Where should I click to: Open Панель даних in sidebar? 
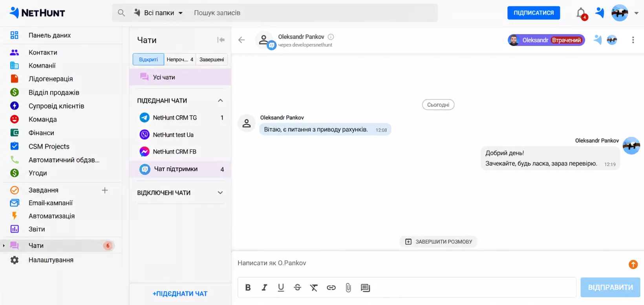pyautogui.click(x=50, y=35)
